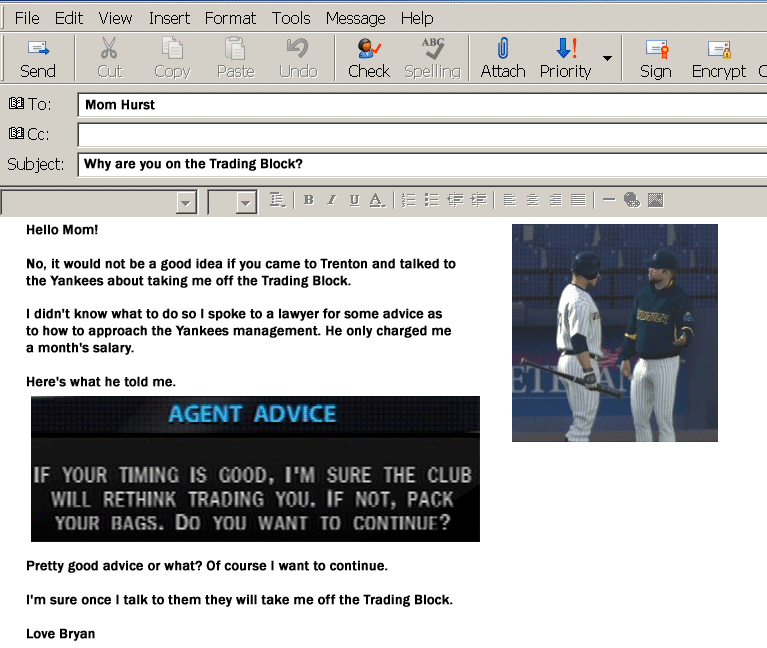Open the Format menu
Viewport: 767px width, 648px height.
pos(230,18)
